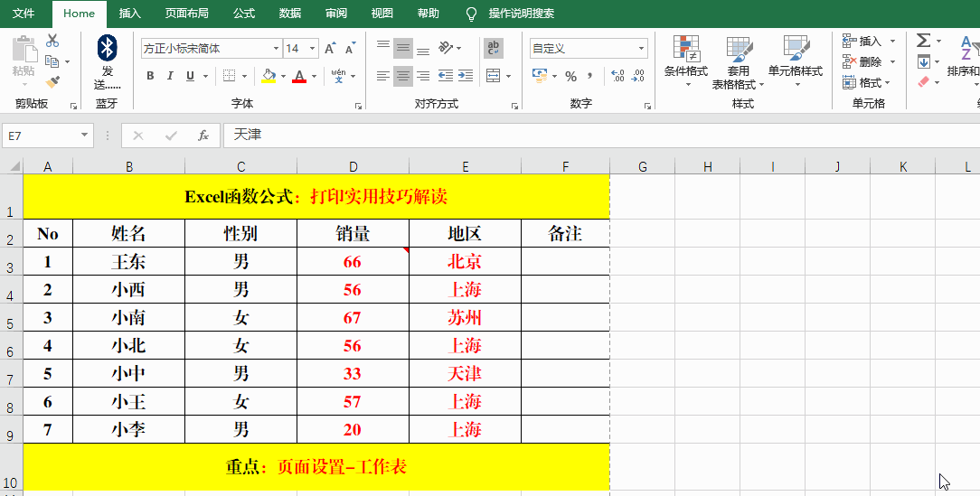Click formula bar containing 天津
The width and height of the screenshot is (980, 496).
[x=601, y=136]
